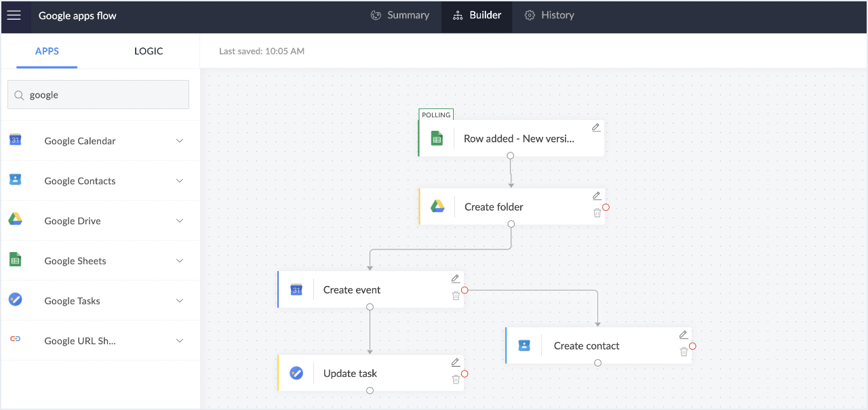Click the Google URL Shortener icon in sidebar

pyautogui.click(x=15, y=340)
